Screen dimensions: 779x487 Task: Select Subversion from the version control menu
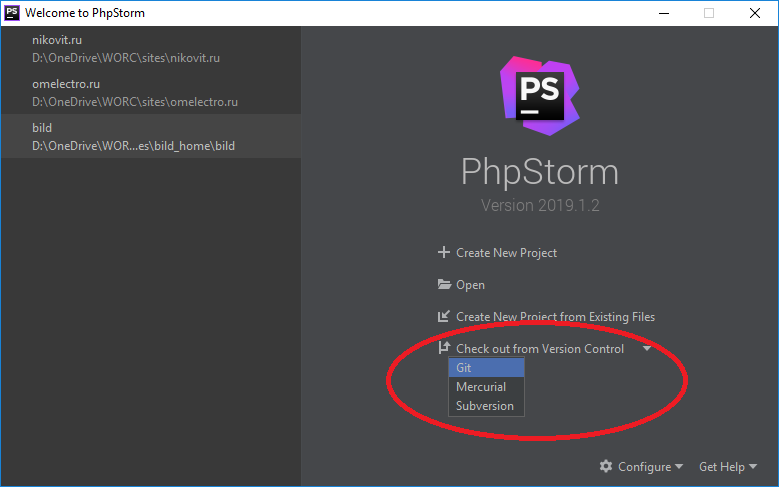[486, 406]
